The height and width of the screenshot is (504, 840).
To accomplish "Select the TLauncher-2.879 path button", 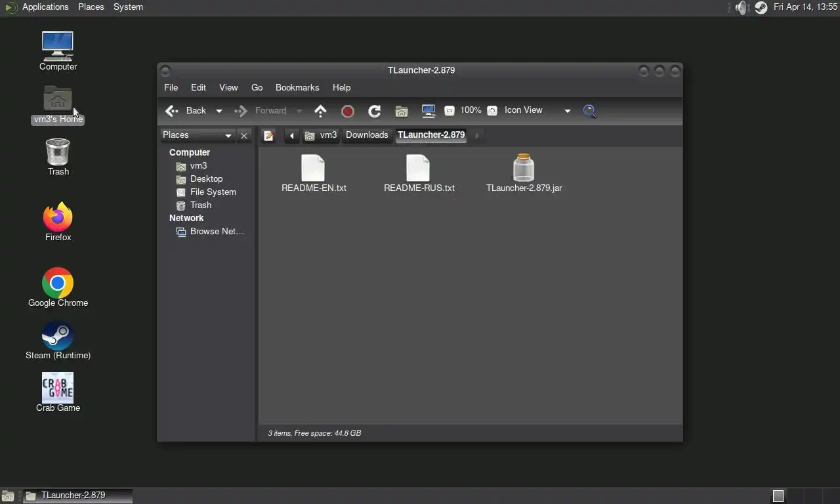I will click(431, 135).
